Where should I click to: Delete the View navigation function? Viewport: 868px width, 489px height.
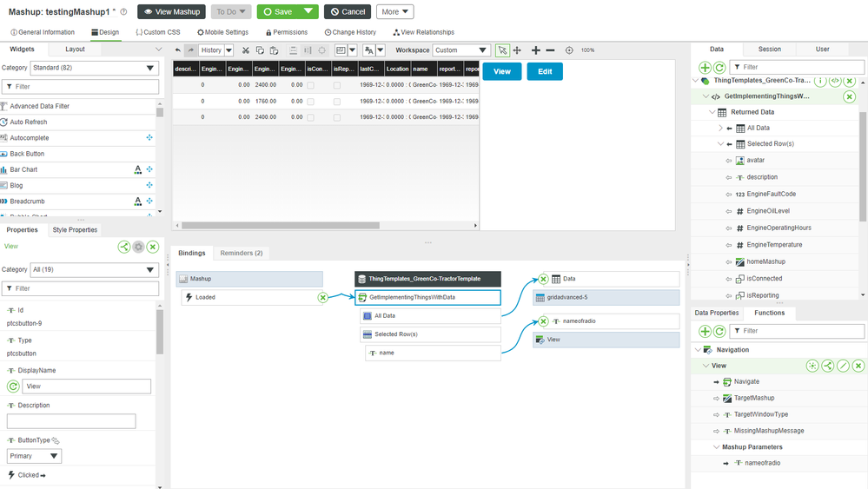coord(858,366)
